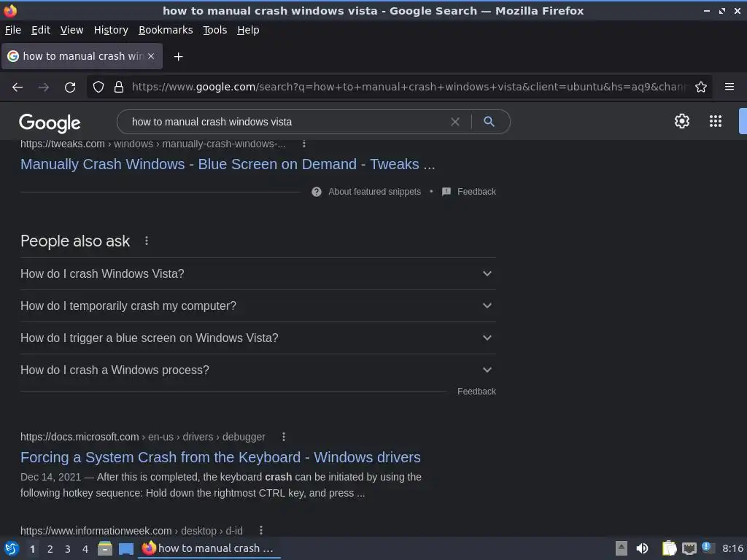Viewport: 747px width, 560px height.
Task: Close the 'how to manual crash' tab
Action: (151, 56)
